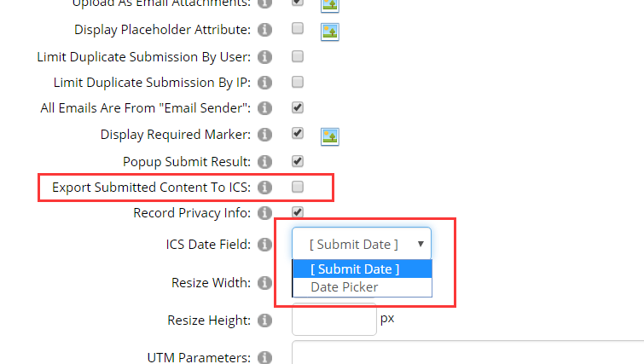Viewport: 644px width, 364px height.
Task: Open image icon next to Display Placeholder Attribute
Action: (330, 32)
